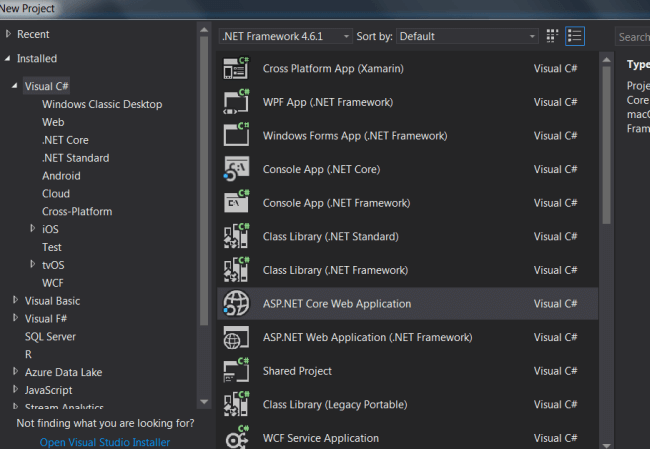Select Windows Classic Desktop category
This screenshot has height=449, width=650.
coord(102,104)
